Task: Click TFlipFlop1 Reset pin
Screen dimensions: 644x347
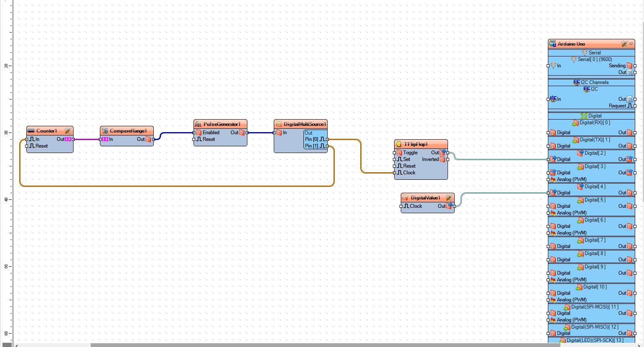Action: (x=395, y=166)
